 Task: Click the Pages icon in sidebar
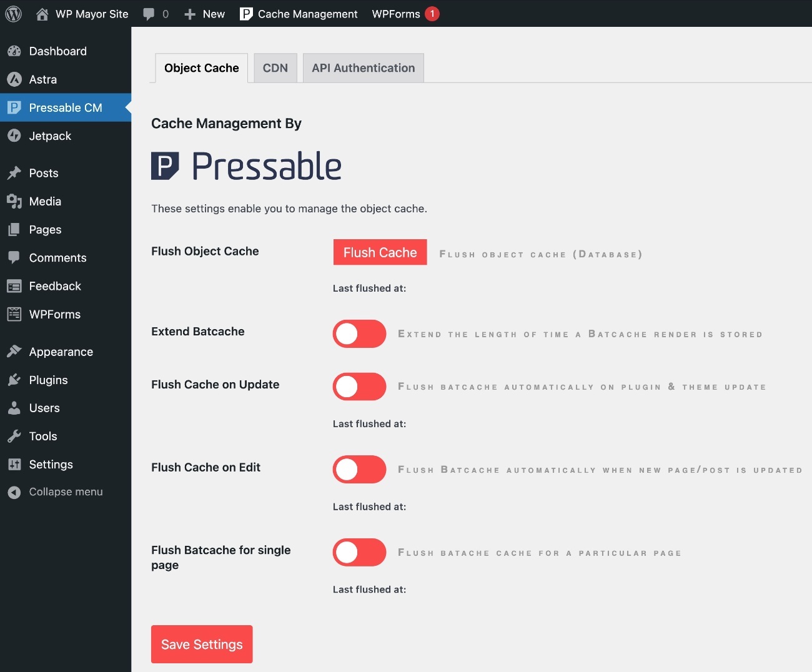(14, 229)
